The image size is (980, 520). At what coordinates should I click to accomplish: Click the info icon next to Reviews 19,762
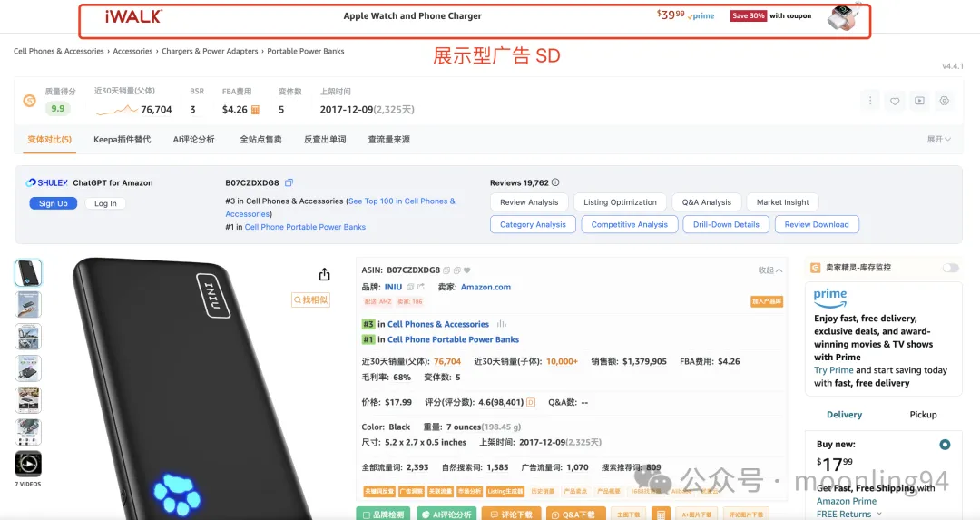click(x=555, y=182)
